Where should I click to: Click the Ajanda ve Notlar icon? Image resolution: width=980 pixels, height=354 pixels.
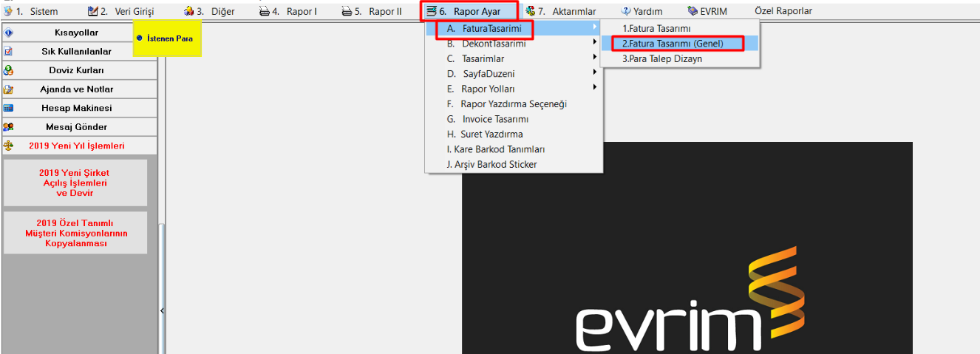9,89
